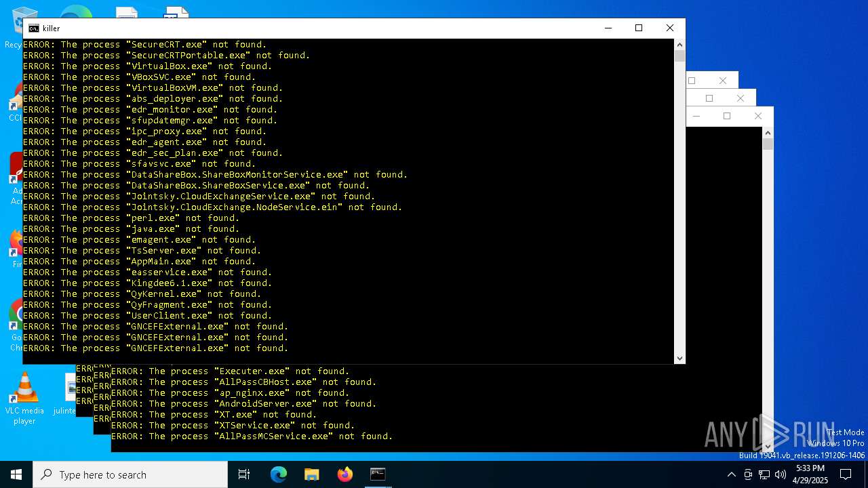Click the line mentioning "QyKernel.exe"
Viewport: 868px width, 488px height.
tap(142, 294)
